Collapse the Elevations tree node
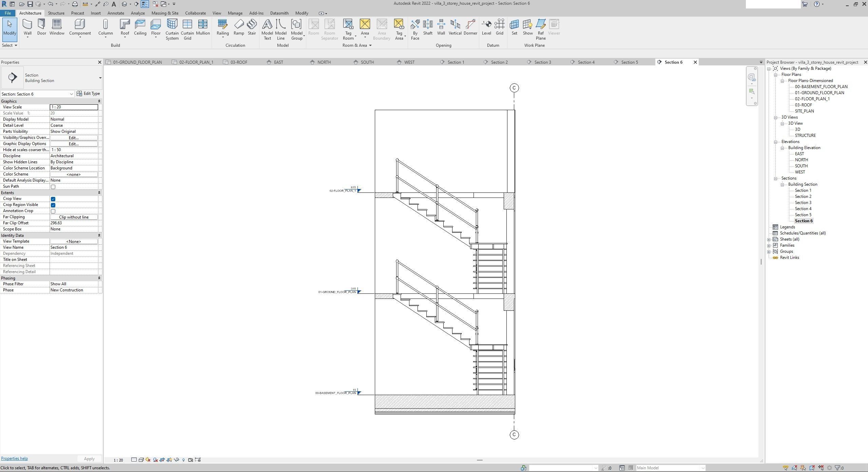The height and width of the screenshot is (472, 868). pyautogui.click(x=776, y=142)
